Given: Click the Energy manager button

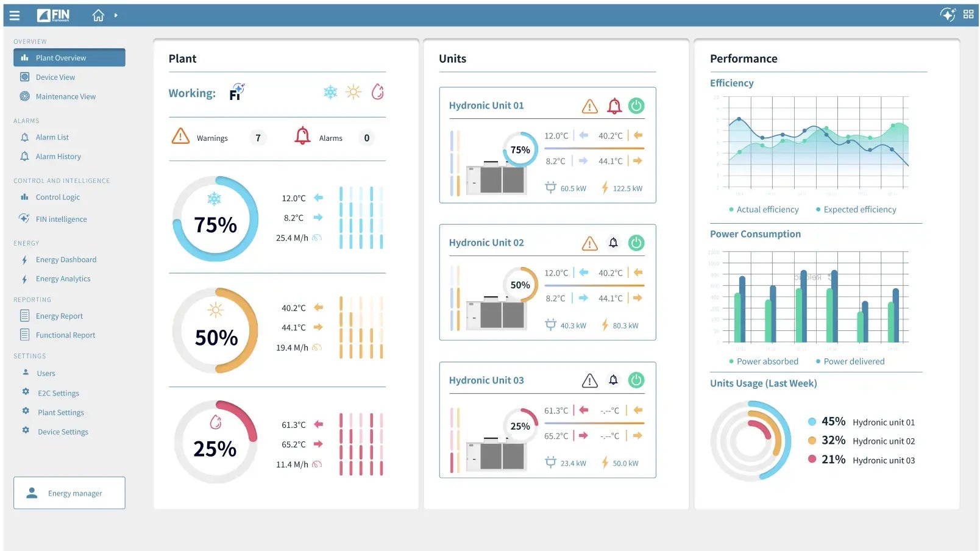Looking at the screenshot, I should tap(69, 492).
